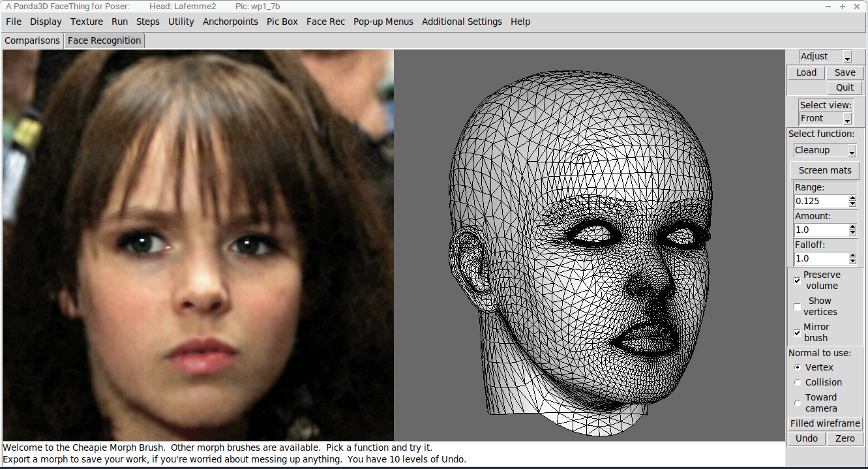Viewport: 868px width, 469px height.
Task: Click the Amount value field
Action: [821, 230]
